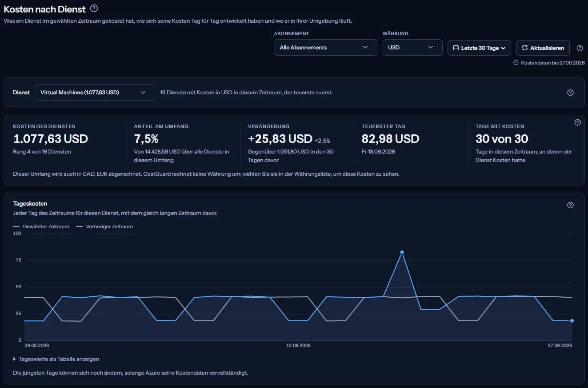This screenshot has width=588, height=388.
Task: Click the last data point at 27.09.2026
Action: (x=572, y=321)
